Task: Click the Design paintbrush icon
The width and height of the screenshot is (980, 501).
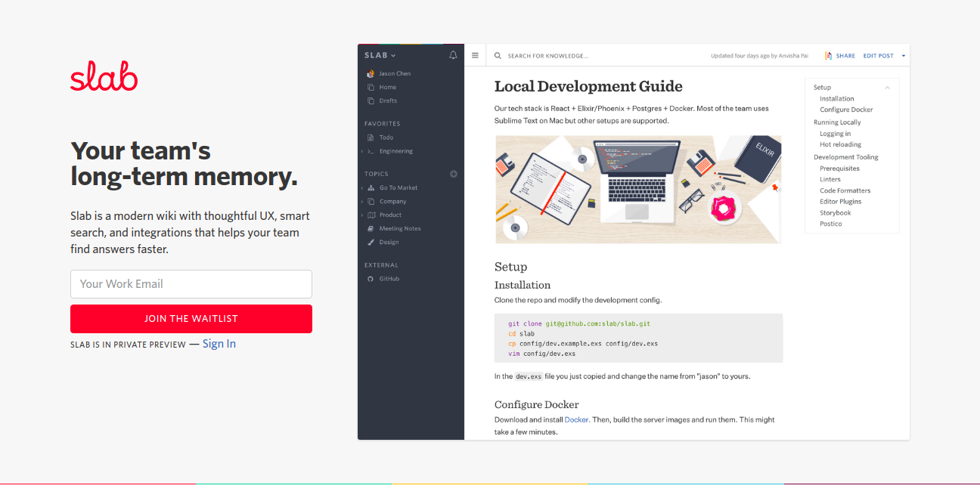Action: [371, 242]
